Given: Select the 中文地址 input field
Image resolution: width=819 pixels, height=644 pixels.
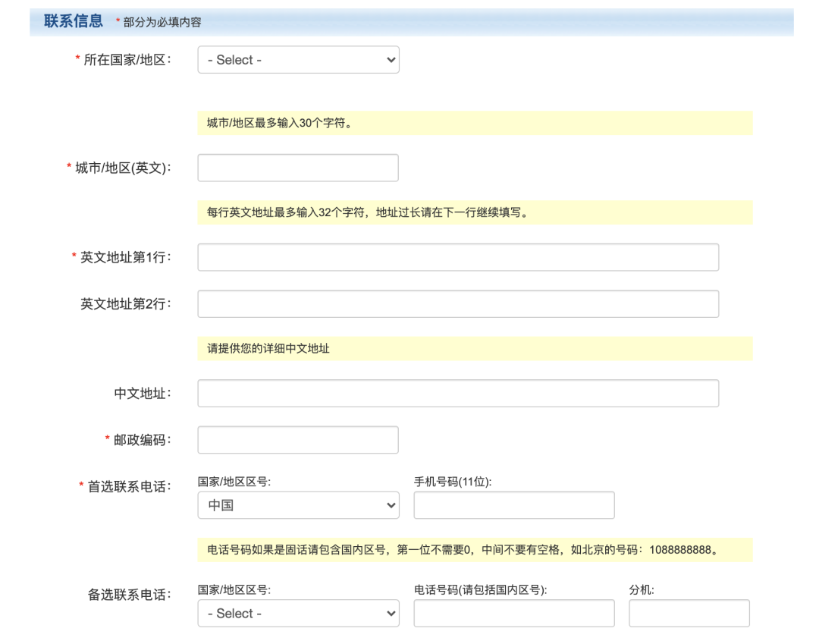Looking at the screenshot, I should click(x=458, y=393).
